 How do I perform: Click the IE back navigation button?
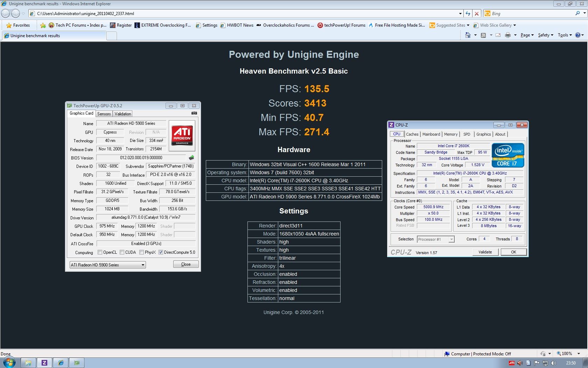click(6, 13)
